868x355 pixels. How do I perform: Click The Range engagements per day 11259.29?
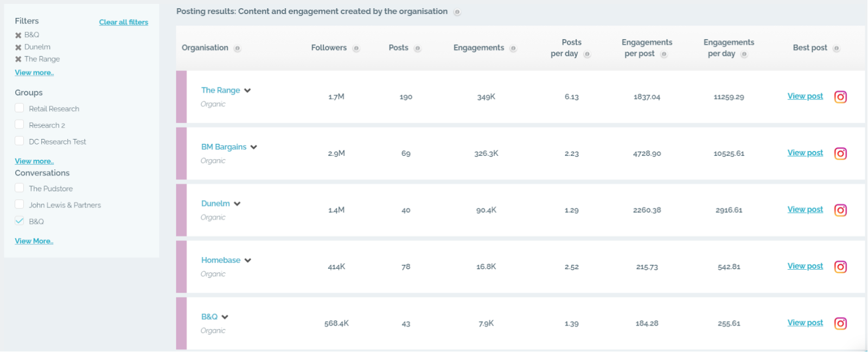[x=729, y=97]
